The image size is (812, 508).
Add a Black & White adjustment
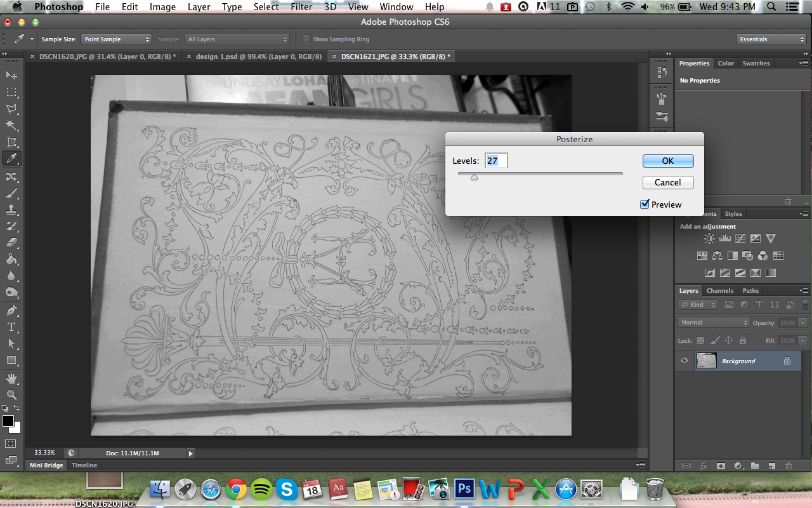click(733, 256)
